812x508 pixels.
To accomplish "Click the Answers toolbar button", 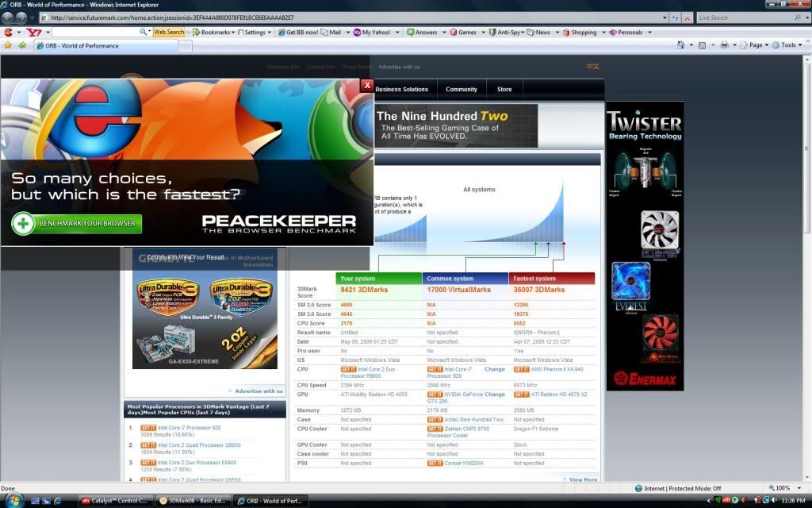I will click(422, 32).
